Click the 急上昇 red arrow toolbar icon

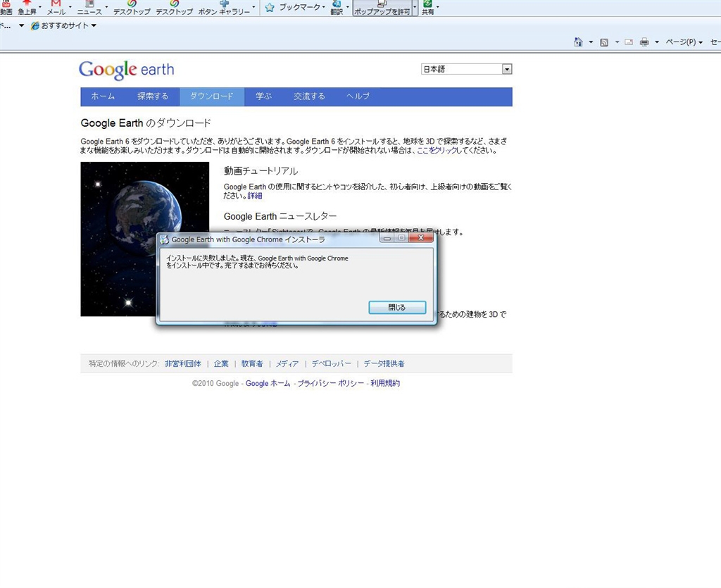click(27, 4)
